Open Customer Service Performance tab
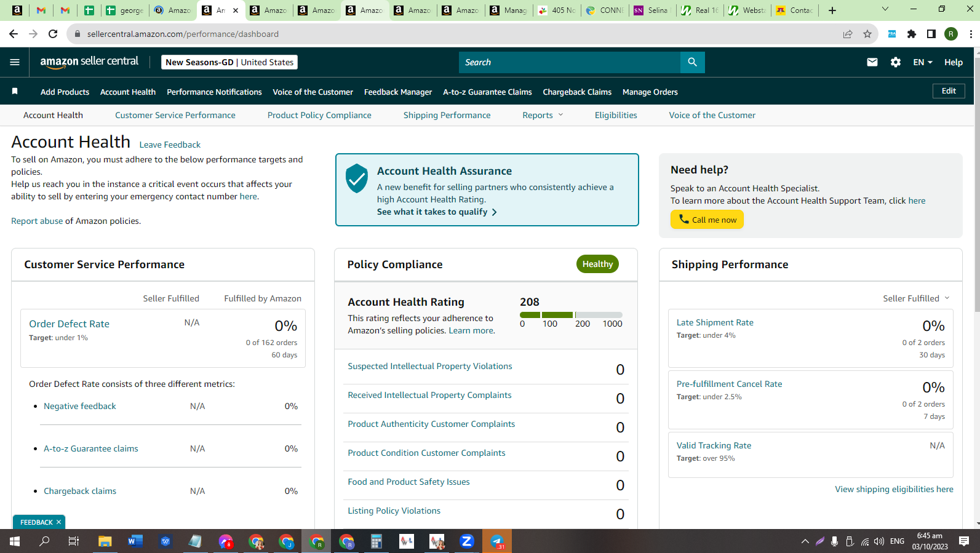980x553 pixels. point(175,115)
